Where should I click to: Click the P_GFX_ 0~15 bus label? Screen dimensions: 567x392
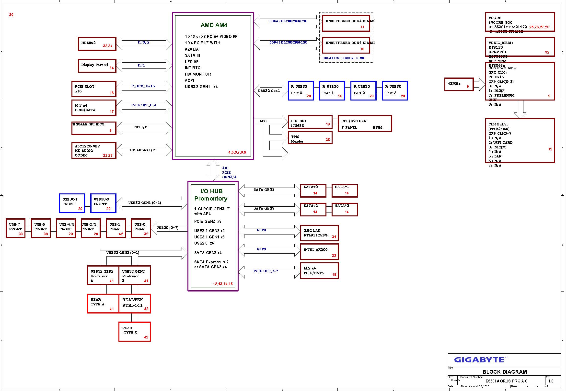(x=143, y=86)
